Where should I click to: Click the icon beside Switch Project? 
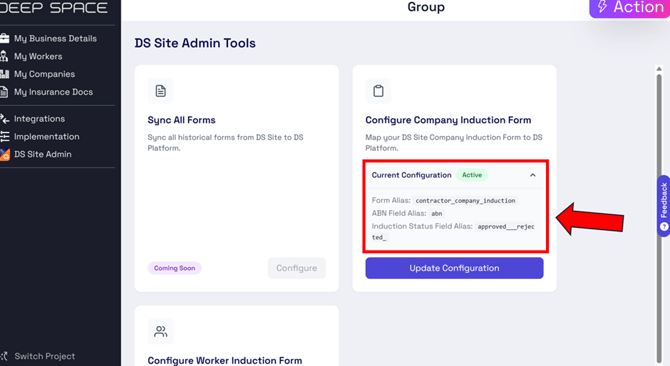tap(4, 356)
